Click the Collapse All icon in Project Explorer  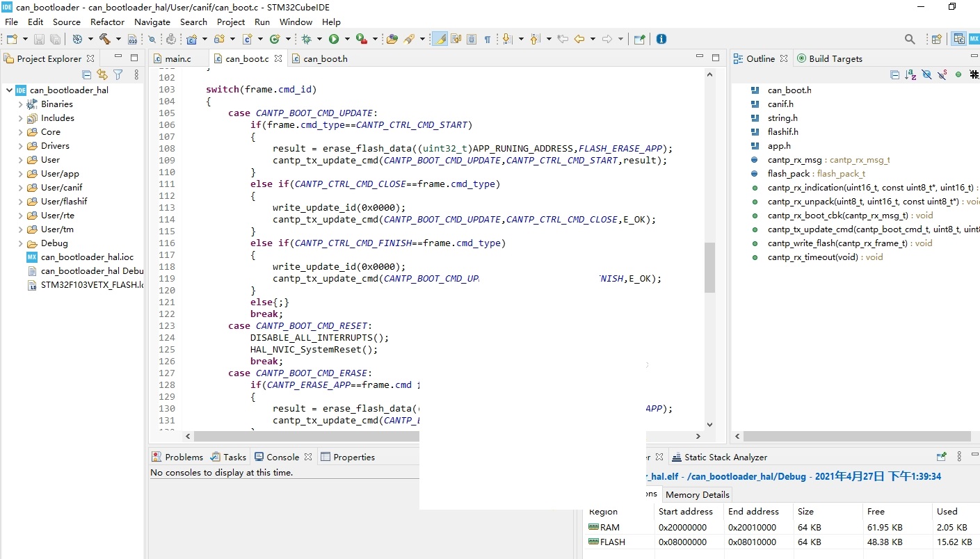(x=87, y=74)
